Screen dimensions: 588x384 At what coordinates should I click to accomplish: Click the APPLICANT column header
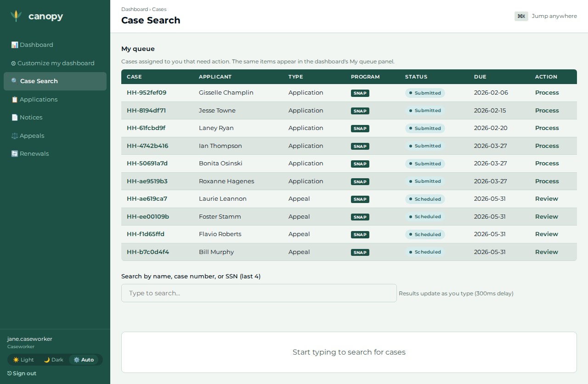pos(215,77)
